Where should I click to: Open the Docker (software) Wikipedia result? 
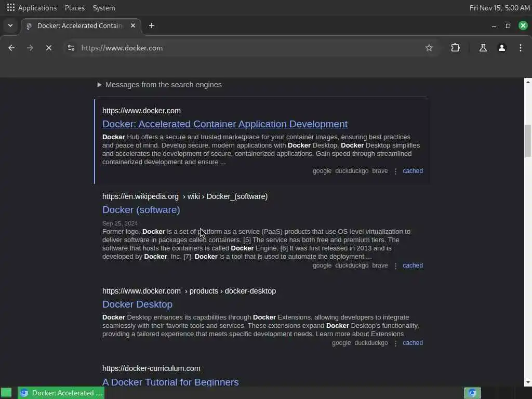click(141, 210)
